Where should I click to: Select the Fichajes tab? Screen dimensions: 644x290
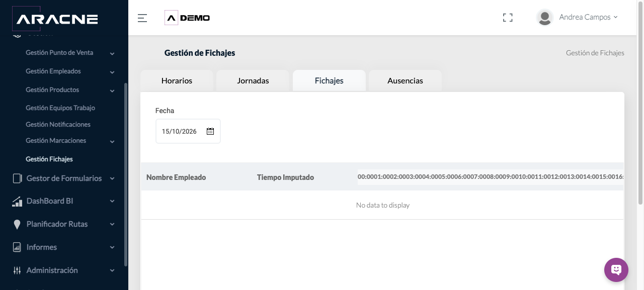329,80
